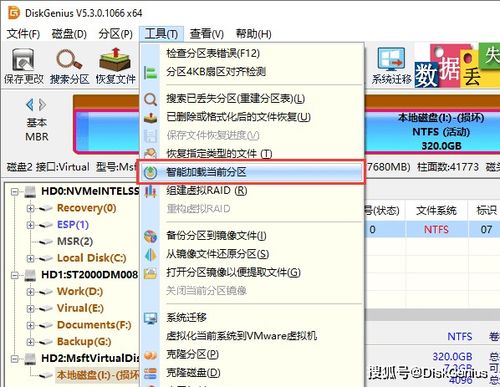Select Work(D:) partition in tree
This screenshot has height=387, width=500.
80,291
